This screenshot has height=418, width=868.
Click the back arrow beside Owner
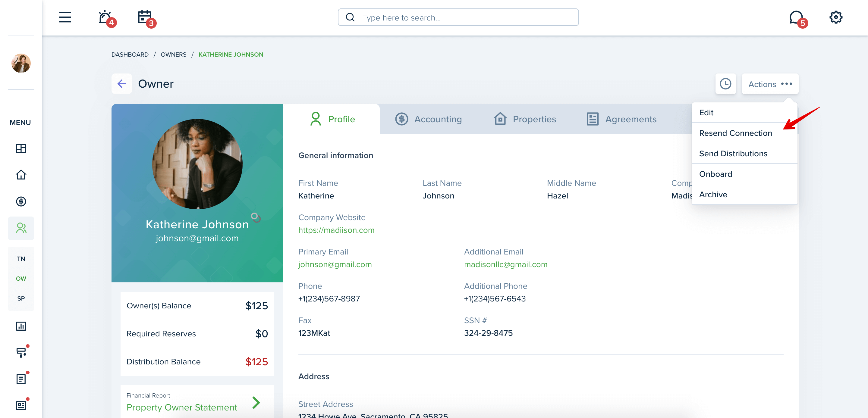122,83
